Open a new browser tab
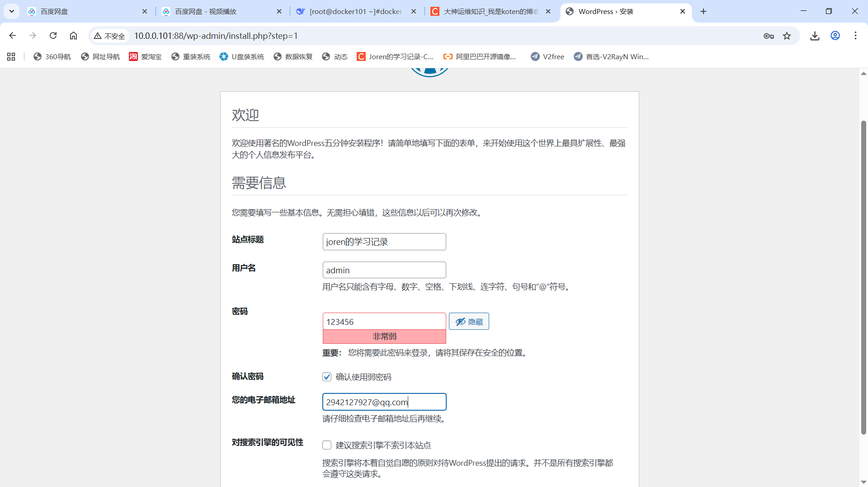The height and width of the screenshot is (487, 868). point(703,11)
